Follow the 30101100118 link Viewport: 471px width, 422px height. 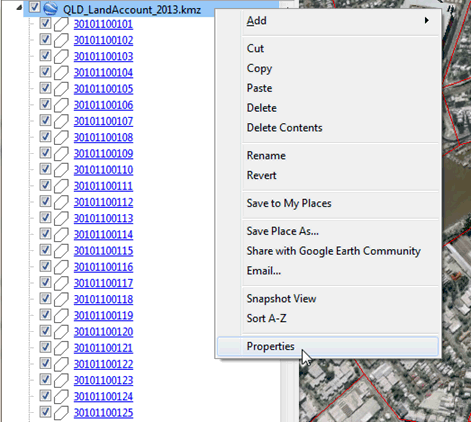[103, 300]
